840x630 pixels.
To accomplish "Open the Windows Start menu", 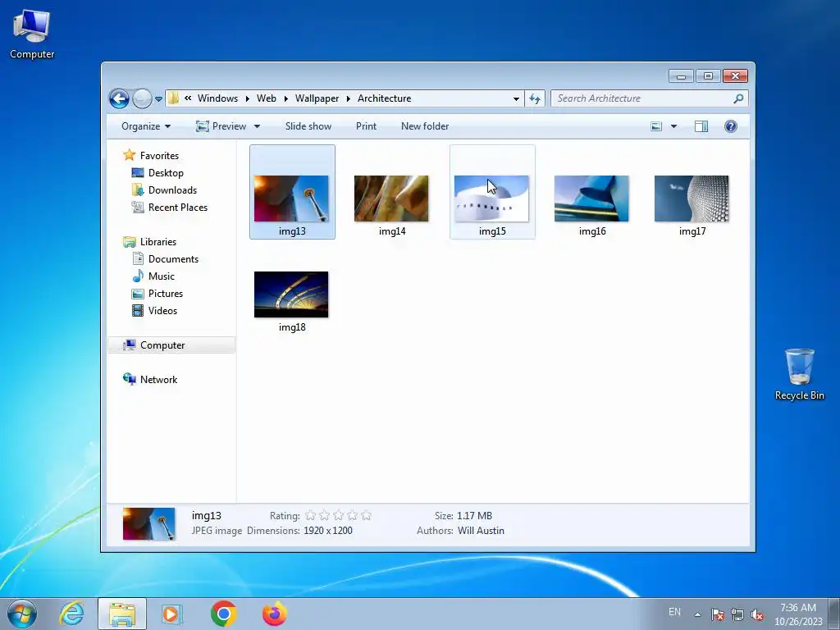I will [x=22, y=614].
